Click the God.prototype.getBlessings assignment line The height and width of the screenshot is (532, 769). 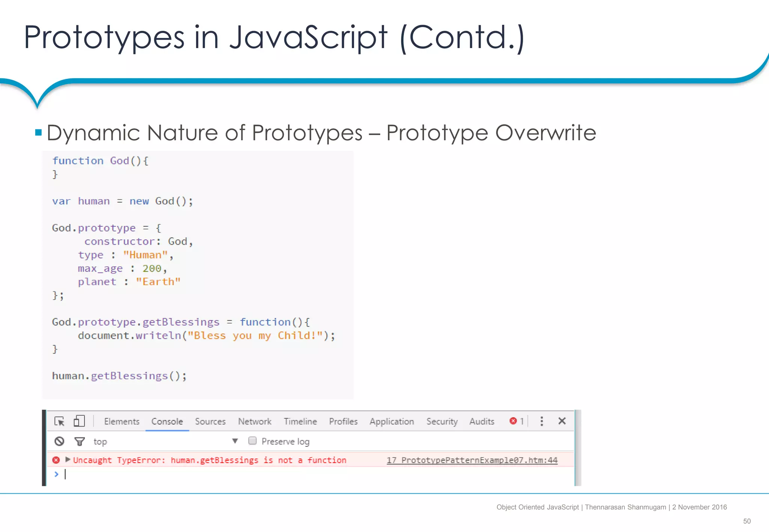pos(181,322)
